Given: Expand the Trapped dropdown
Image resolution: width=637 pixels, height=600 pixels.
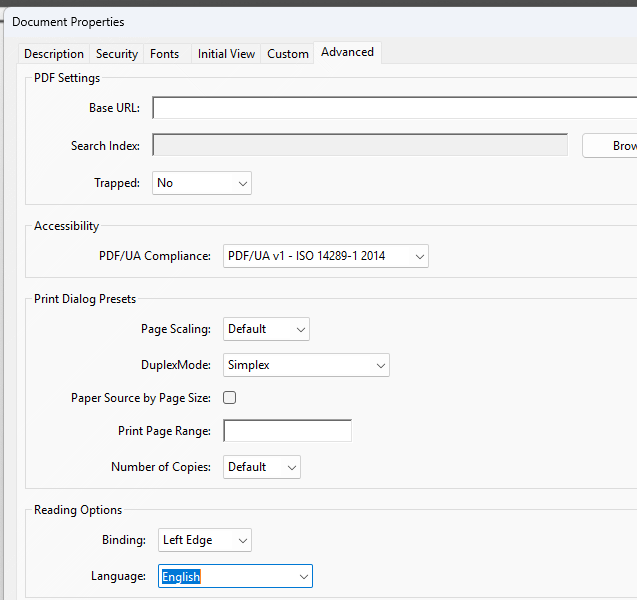Looking at the screenshot, I should click(202, 183).
